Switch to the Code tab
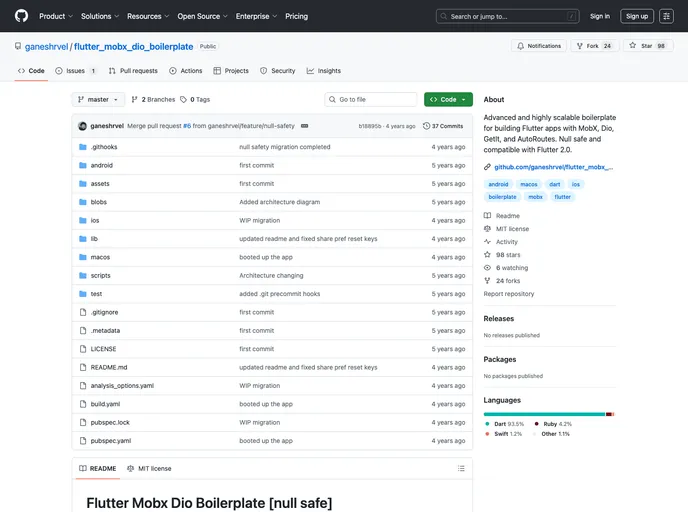This screenshot has width=688, height=512. pyautogui.click(x=31, y=71)
